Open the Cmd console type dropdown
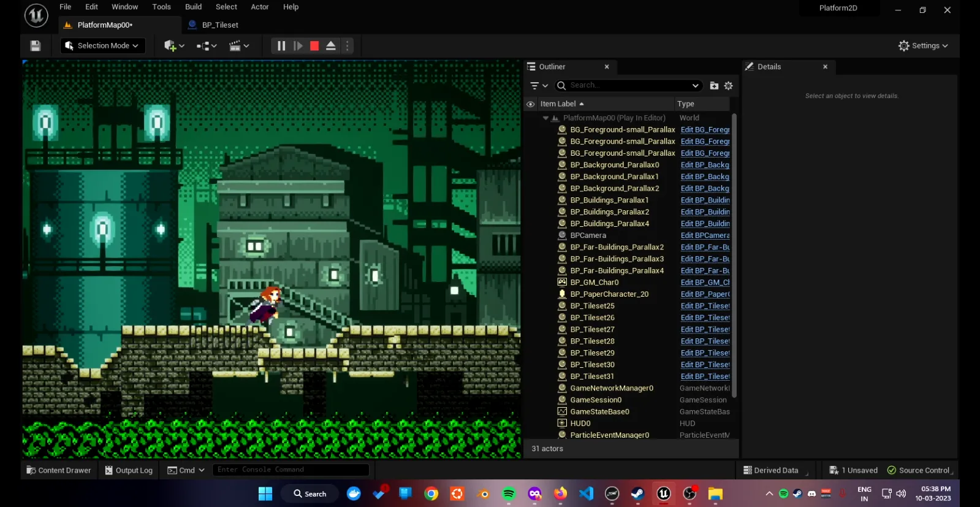980x507 pixels. pos(186,470)
